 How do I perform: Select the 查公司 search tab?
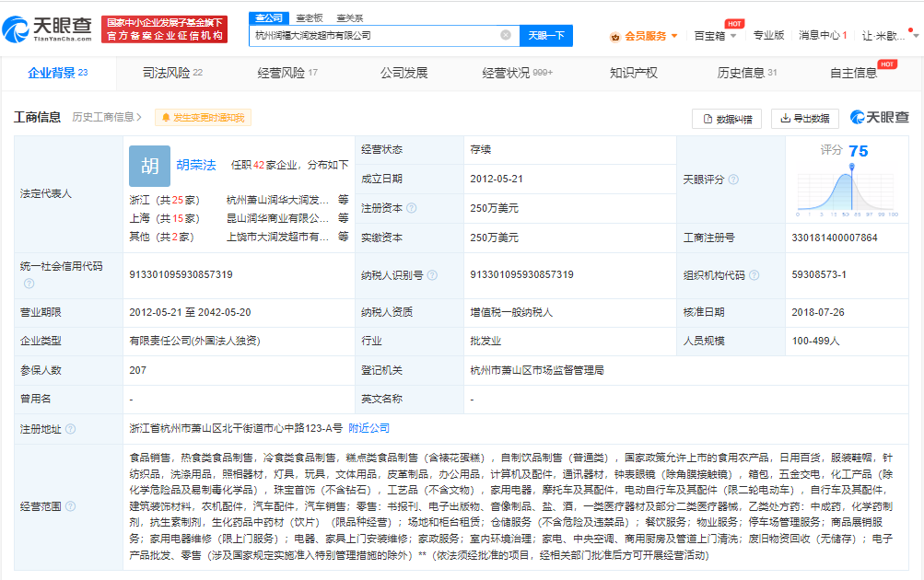tap(269, 18)
